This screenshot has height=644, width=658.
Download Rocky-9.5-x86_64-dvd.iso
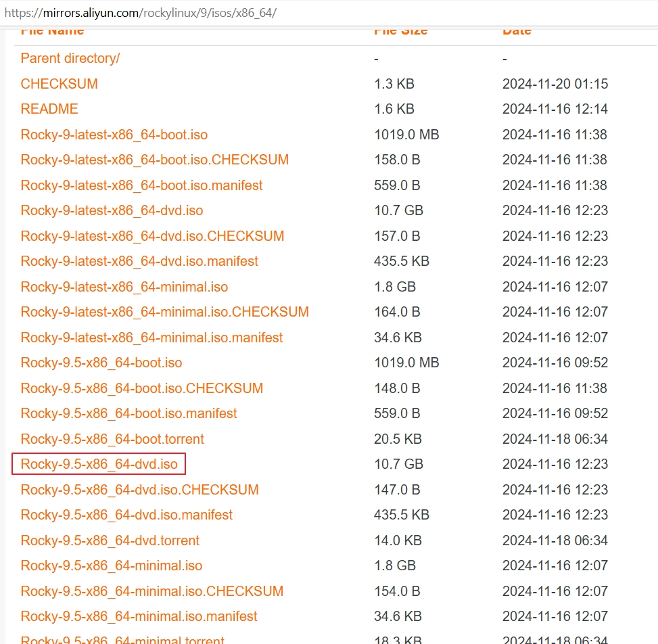[x=99, y=464]
